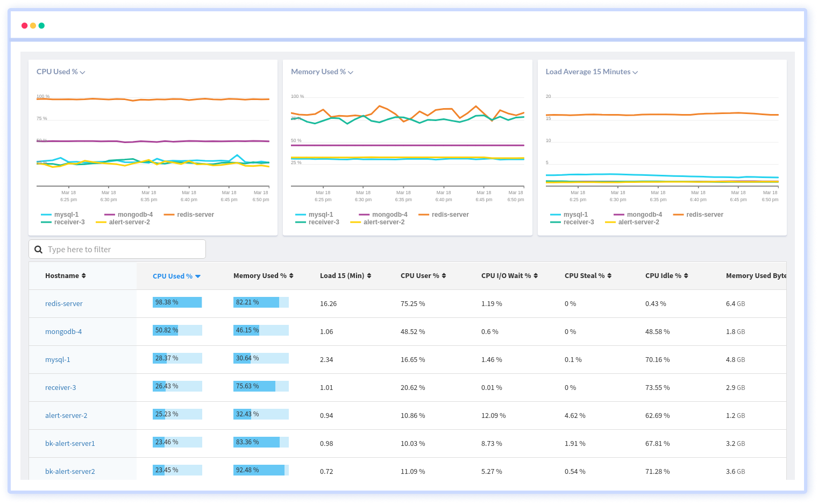Viewport: 818px width, 504px height.
Task: Click the active sort arrow on CPU Used %
Action: coord(197,276)
